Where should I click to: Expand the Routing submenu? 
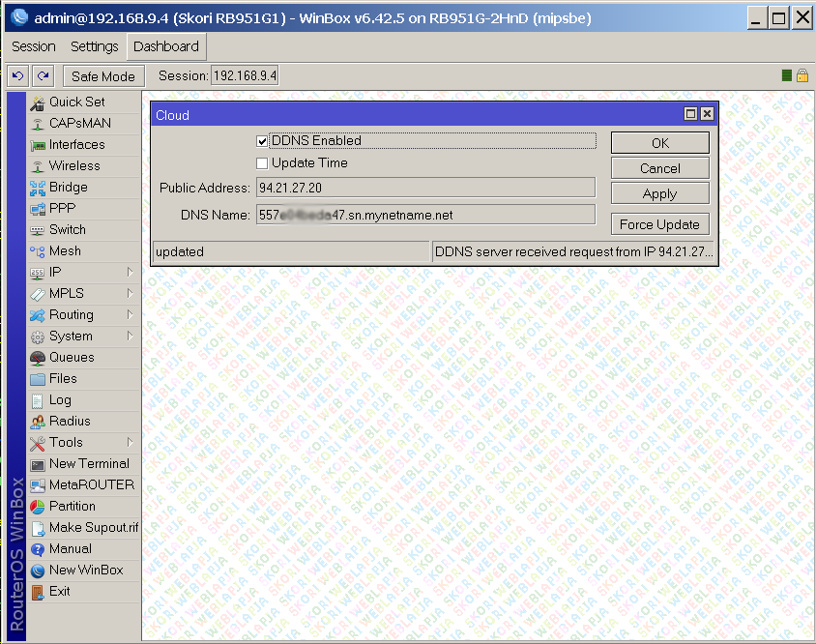(x=130, y=315)
